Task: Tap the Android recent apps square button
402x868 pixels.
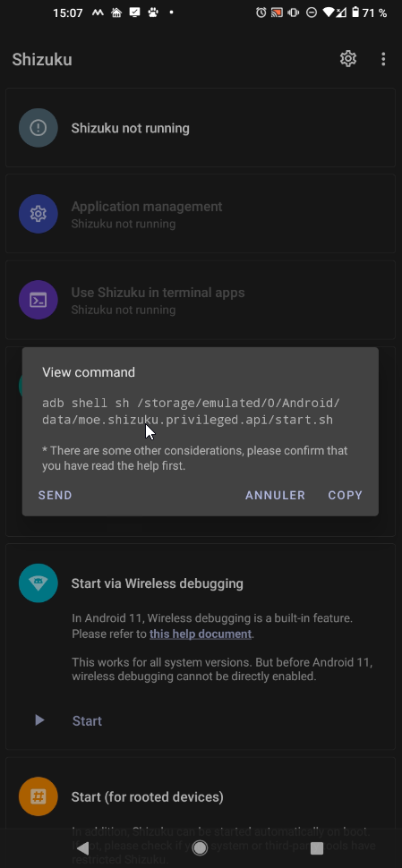Action: tap(317, 848)
